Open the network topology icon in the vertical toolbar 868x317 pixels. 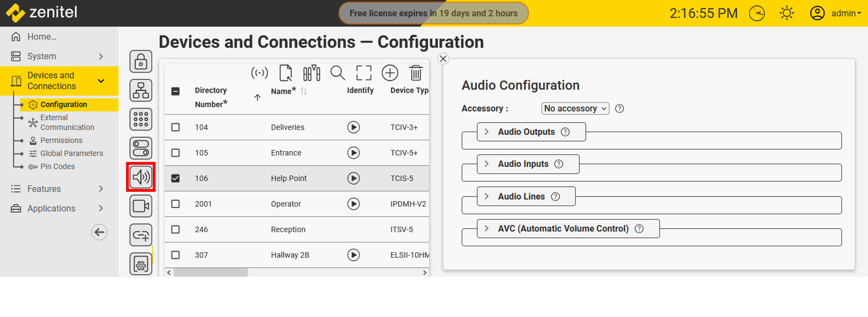point(141,90)
